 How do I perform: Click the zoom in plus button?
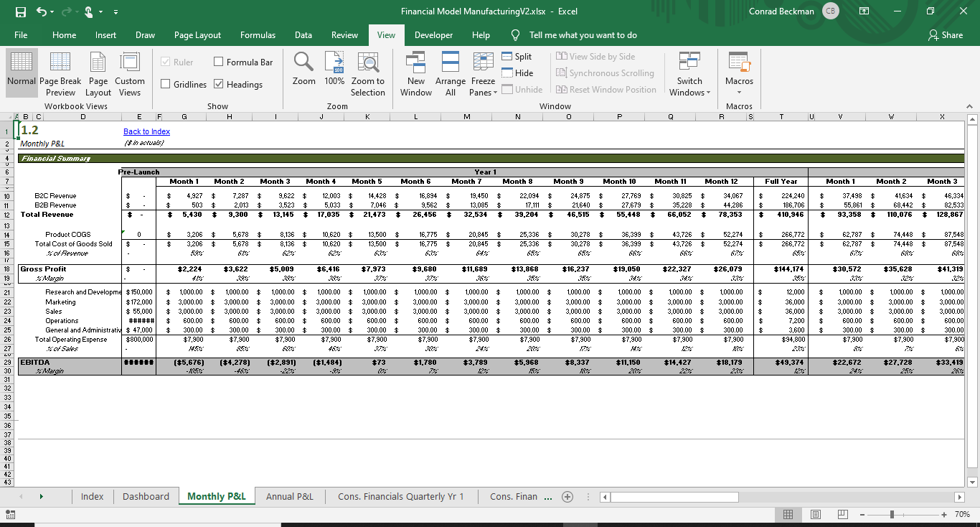pyautogui.click(x=946, y=514)
